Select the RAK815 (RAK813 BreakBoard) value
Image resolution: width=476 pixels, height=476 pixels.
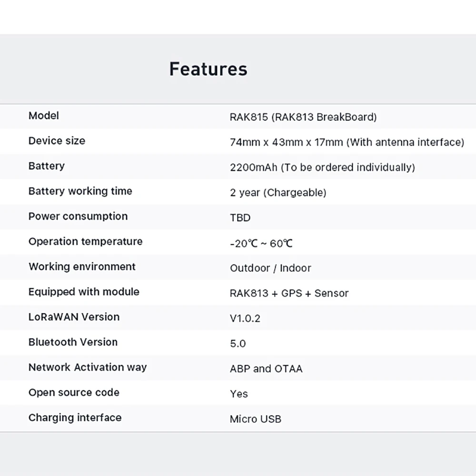point(303,117)
